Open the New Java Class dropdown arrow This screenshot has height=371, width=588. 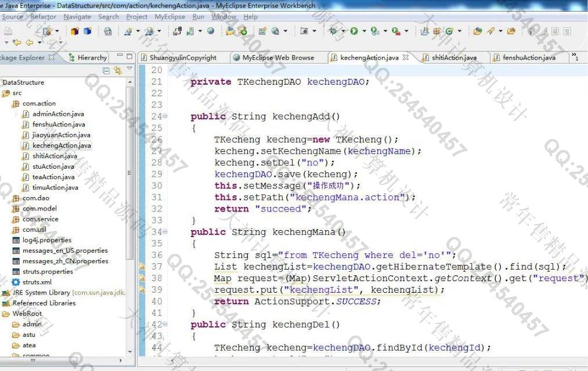point(459,31)
